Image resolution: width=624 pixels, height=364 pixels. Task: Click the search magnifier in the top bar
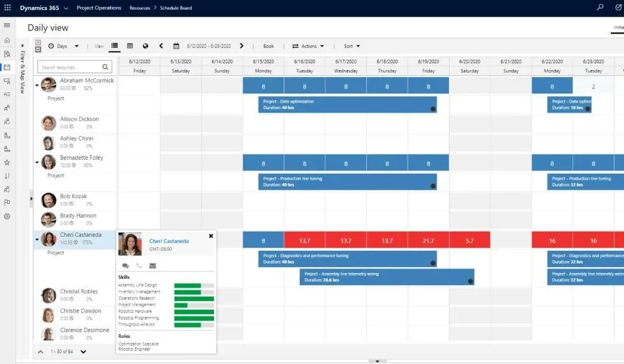(600, 8)
